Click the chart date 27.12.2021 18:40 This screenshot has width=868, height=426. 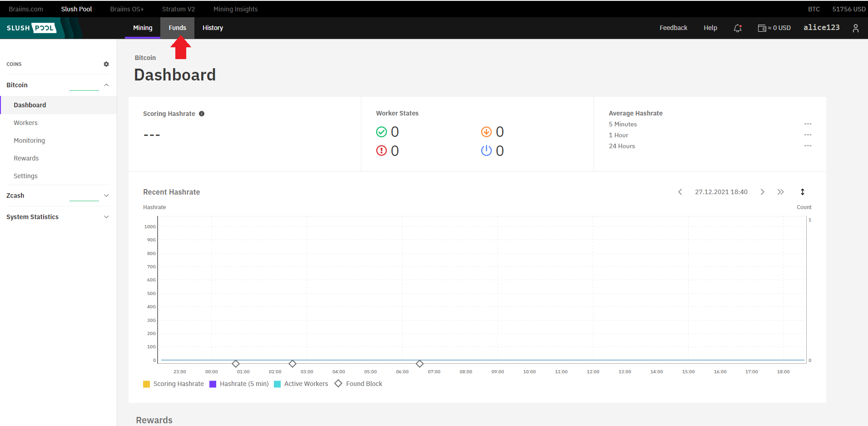(x=721, y=192)
